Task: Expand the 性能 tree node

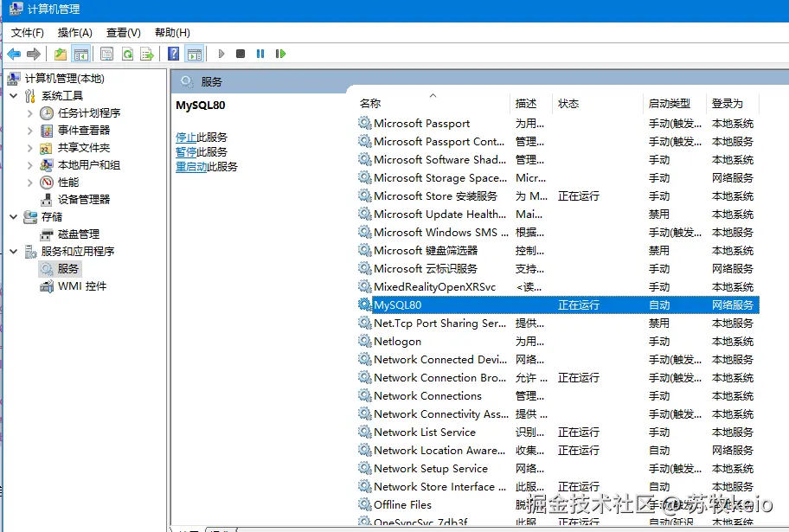Action: click(29, 183)
